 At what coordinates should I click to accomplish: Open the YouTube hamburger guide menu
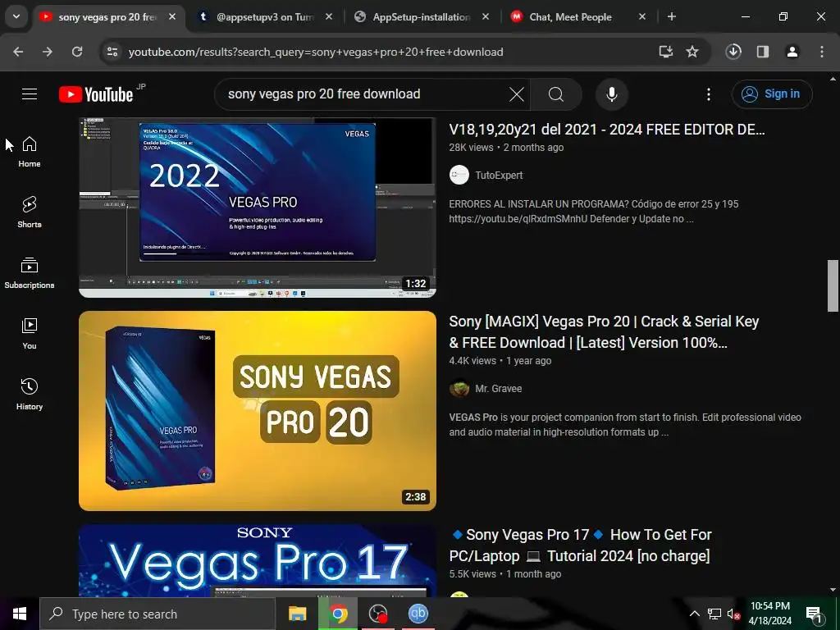pos(30,94)
